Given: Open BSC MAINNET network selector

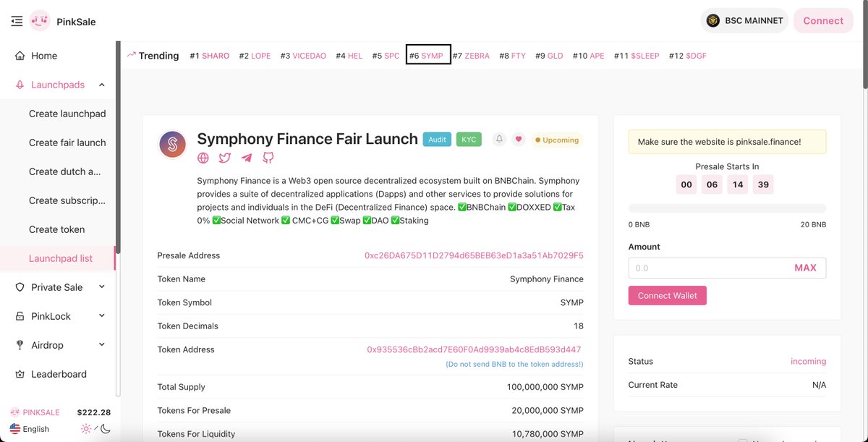Looking at the screenshot, I should tap(745, 20).
